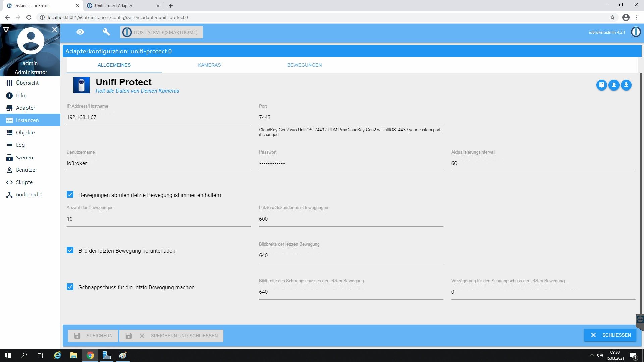644x362 pixels.
Task: Click the Verzögerung für den Schnappschuss field
Action: [x=543, y=292]
